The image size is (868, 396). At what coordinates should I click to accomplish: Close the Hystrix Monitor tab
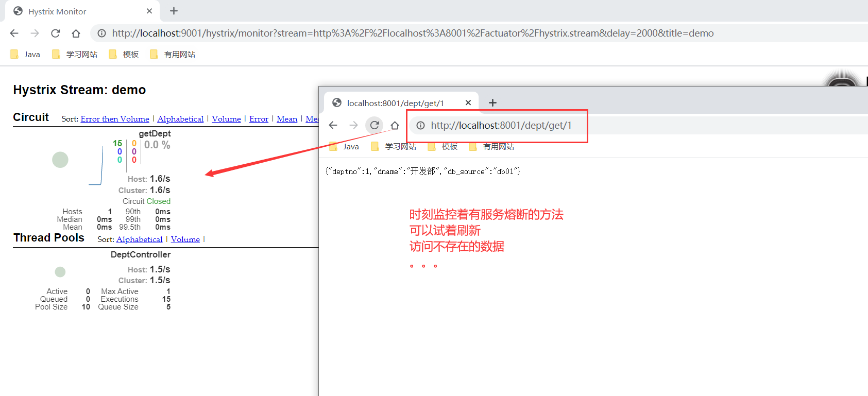click(x=149, y=11)
